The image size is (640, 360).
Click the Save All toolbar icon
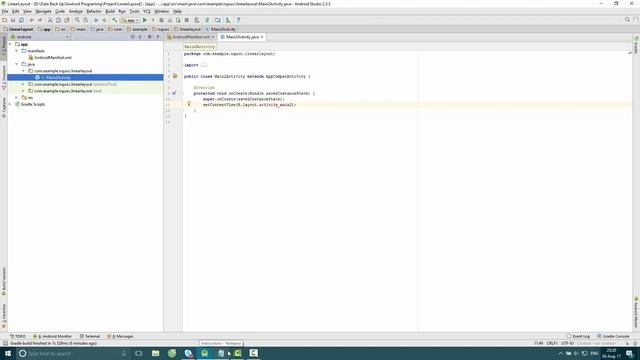click(13, 20)
